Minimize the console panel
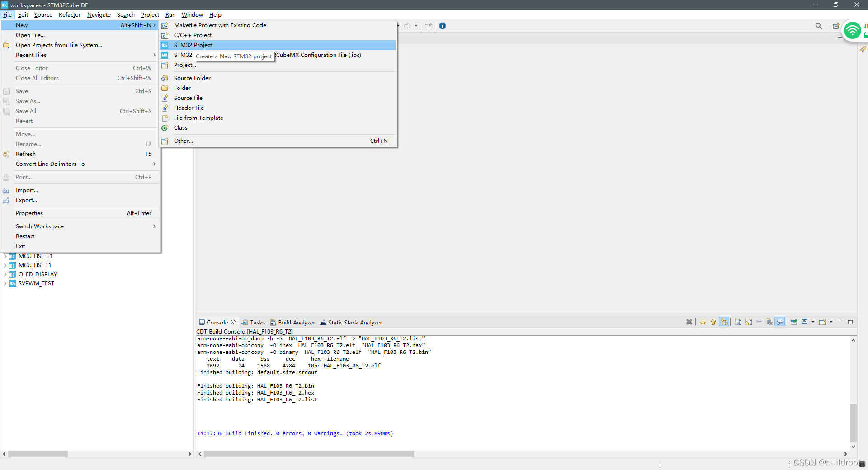The height and width of the screenshot is (470, 868). 840,321
